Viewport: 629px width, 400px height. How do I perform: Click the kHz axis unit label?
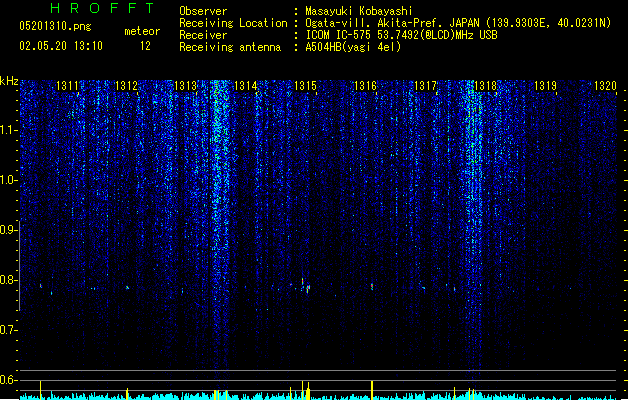click(x=9, y=81)
